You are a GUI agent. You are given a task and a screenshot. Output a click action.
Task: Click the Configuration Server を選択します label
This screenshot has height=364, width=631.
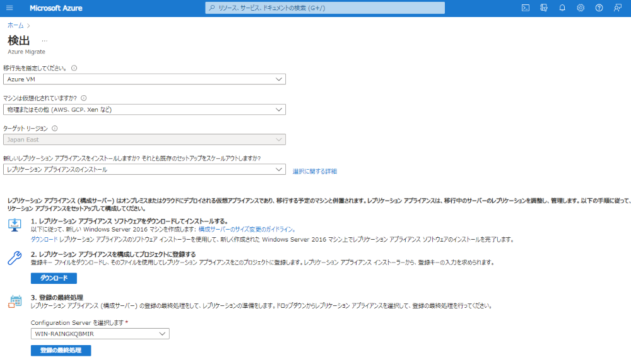pyautogui.click(x=77, y=322)
